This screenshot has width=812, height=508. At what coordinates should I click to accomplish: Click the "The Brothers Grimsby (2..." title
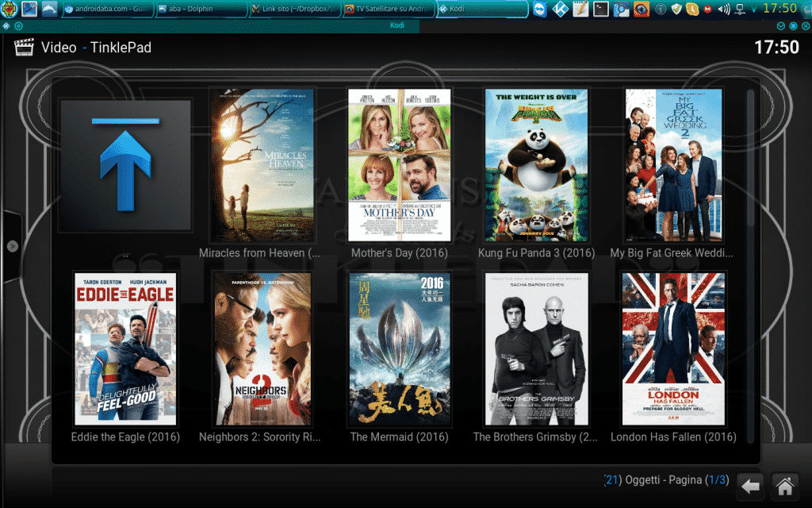(x=535, y=437)
